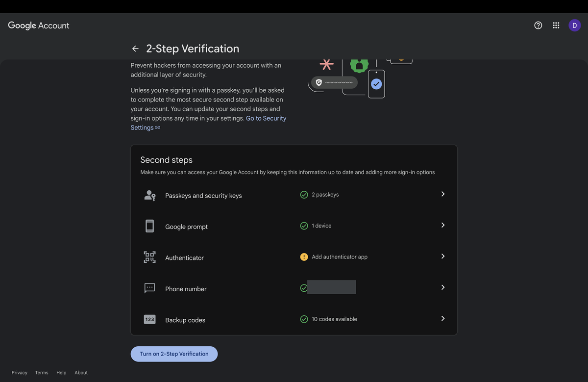This screenshot has width=588, height=382.
Task: Select the Phone number label
Action: point(186,289)
